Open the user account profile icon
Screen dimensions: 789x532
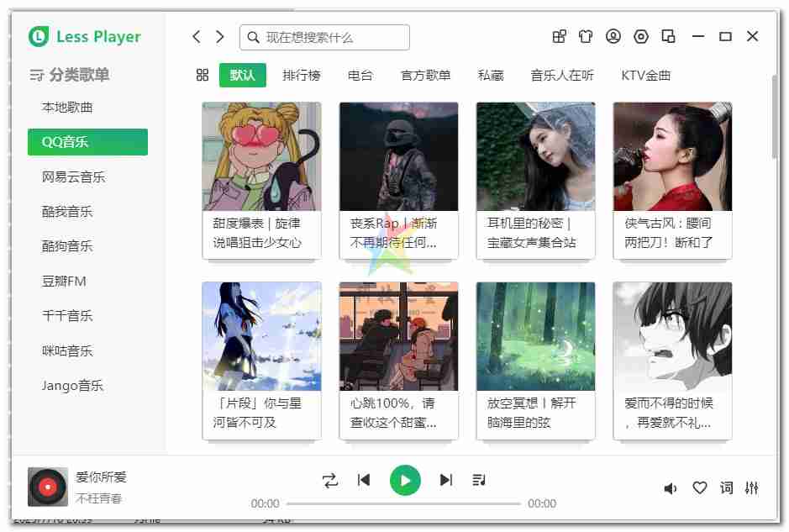(x=613, y=36)
